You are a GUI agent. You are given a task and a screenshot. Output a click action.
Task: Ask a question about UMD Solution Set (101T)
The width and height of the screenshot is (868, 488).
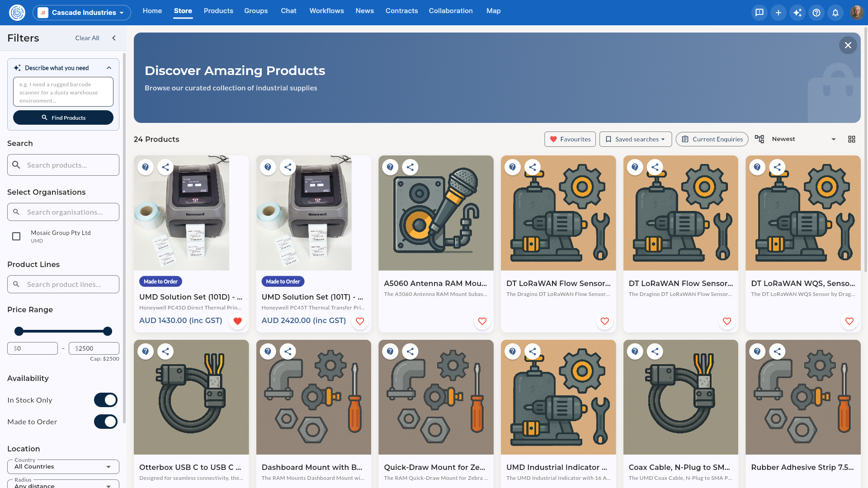[x=268, y=167]
